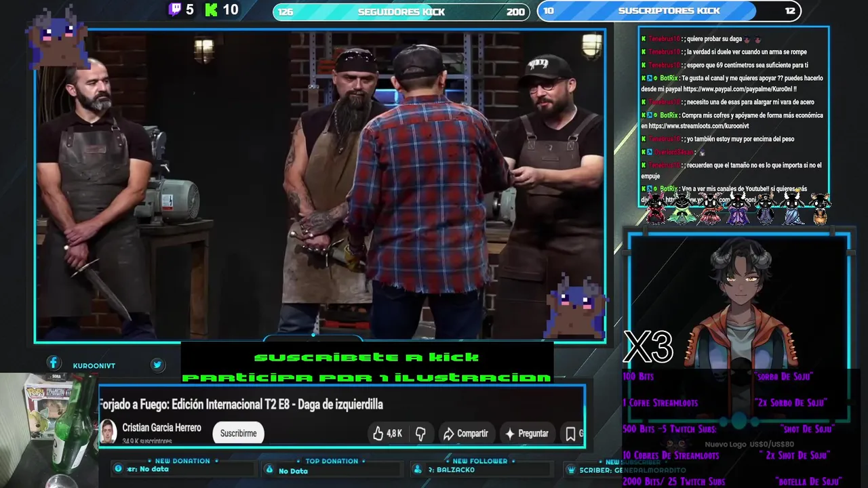
Task: Click the money bag icon under Top Donation
Action: point(269,469)
